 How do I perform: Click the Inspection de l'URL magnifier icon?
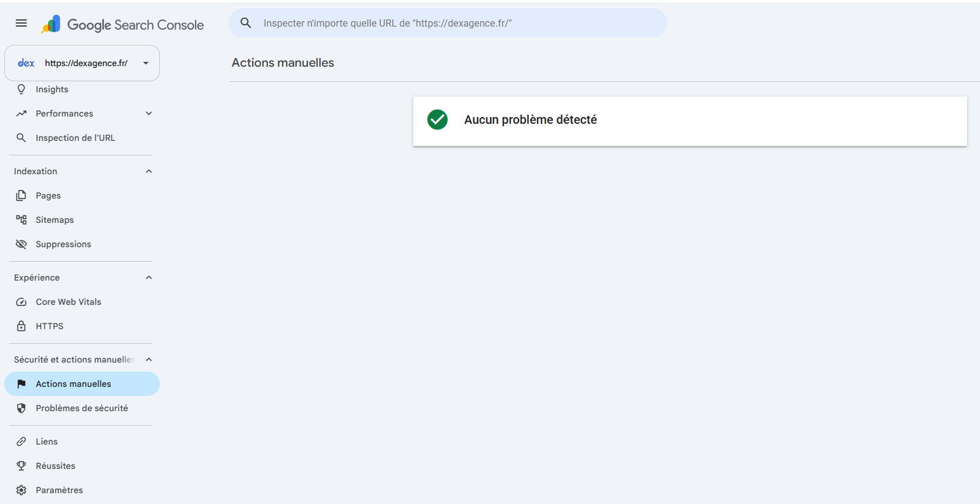point(21,138)
